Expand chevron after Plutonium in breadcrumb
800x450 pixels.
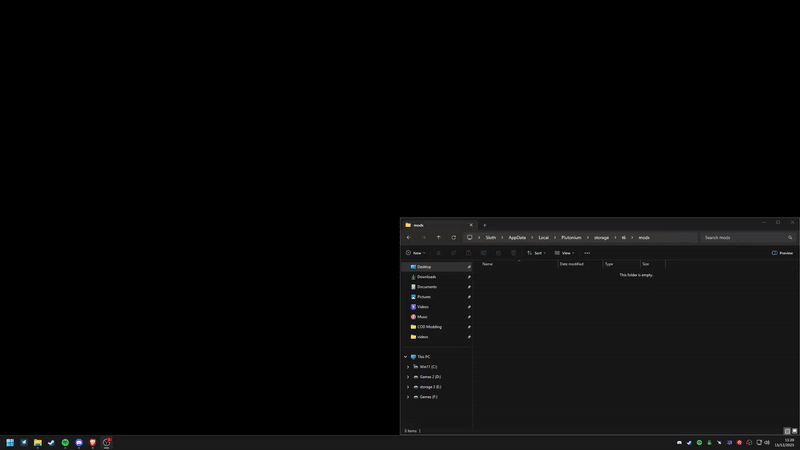point(588,238)
